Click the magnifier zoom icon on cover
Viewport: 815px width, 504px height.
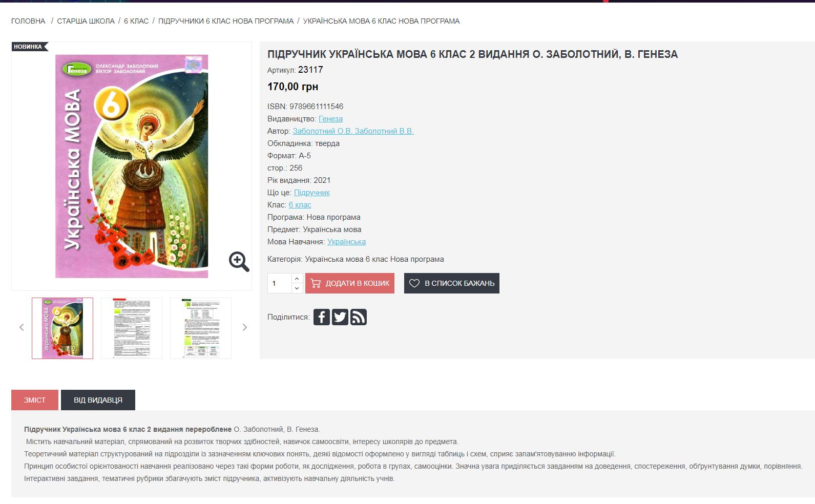[x=239, y=261]
